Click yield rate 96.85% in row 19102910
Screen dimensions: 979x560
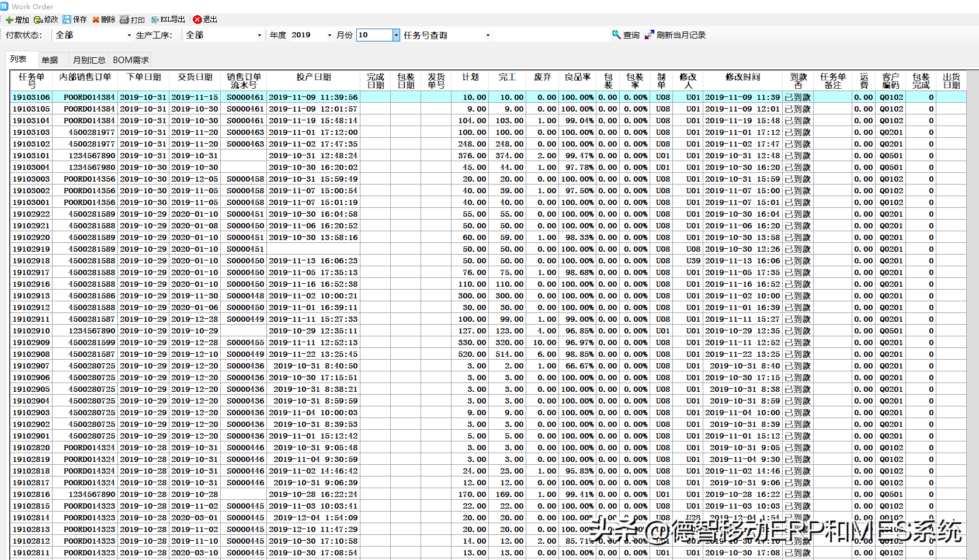tap(578, 331)
